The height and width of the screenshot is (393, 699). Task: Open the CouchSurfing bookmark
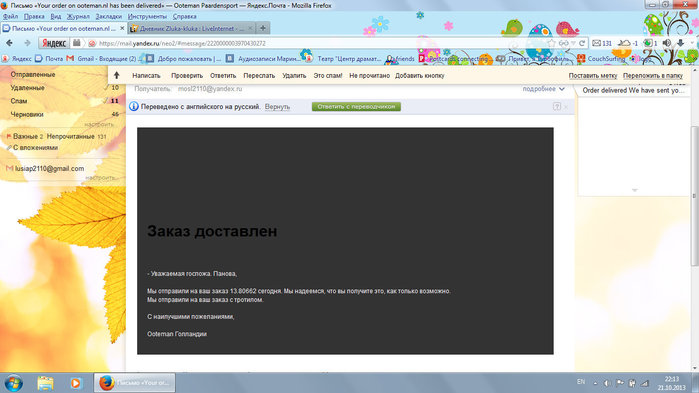pos(601,58)
